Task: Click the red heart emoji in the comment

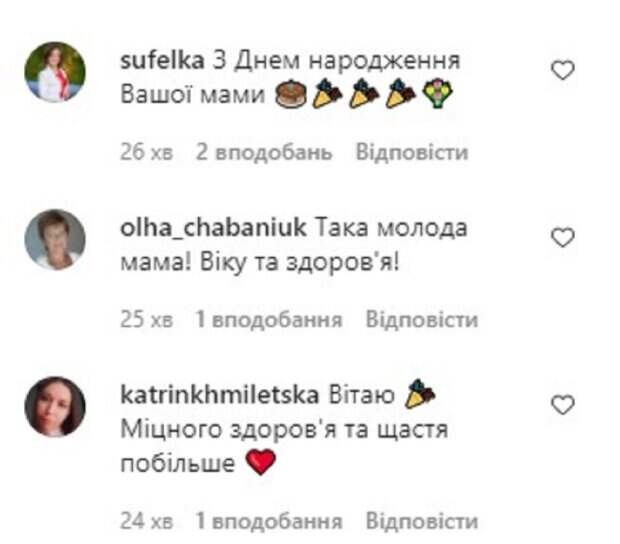Action: (261, 462)
